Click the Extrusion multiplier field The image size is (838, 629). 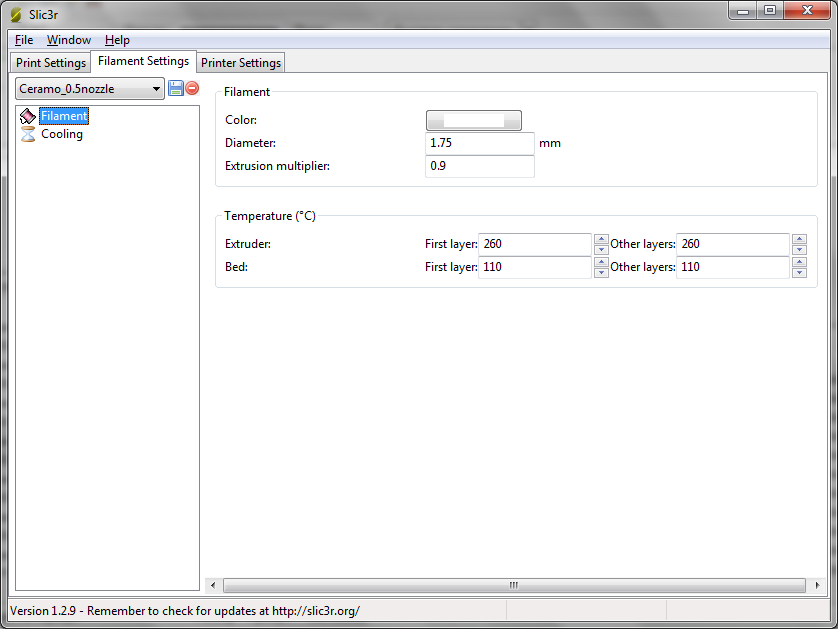coord(480,166)
